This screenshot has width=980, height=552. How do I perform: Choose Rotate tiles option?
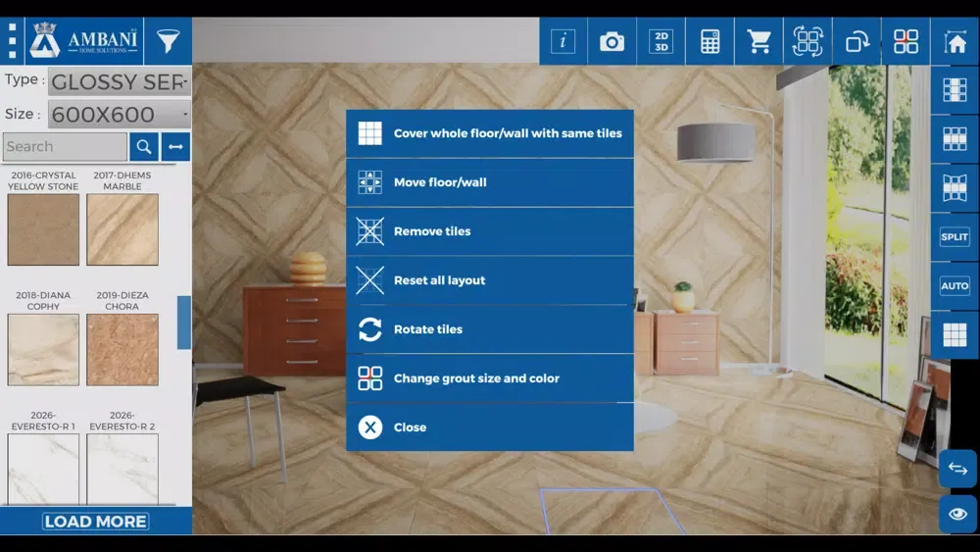(x=490, y=329)
